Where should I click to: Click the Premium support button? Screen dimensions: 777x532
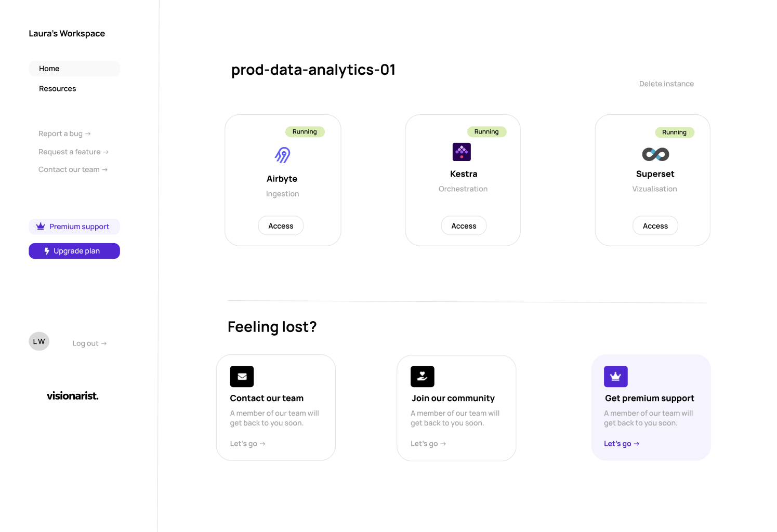point(74,227)
